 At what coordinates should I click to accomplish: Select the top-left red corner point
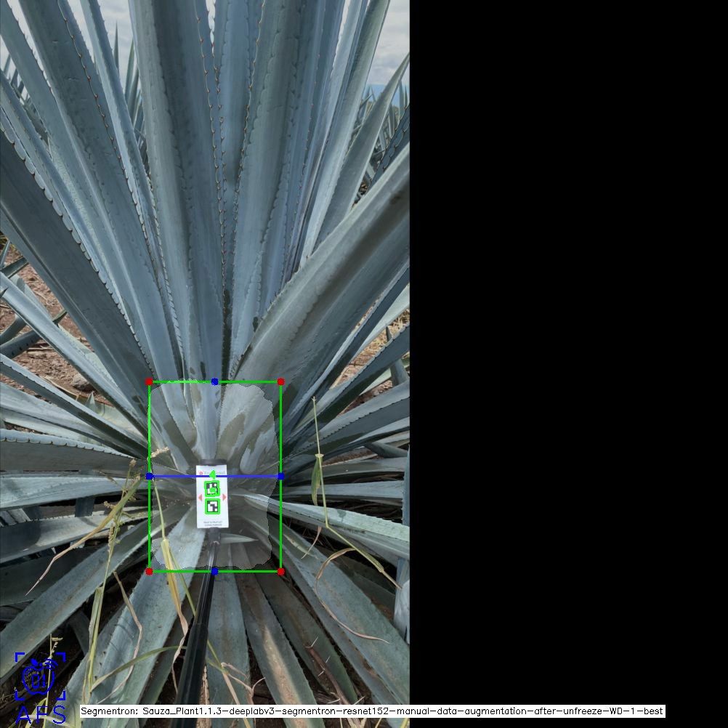149,381
